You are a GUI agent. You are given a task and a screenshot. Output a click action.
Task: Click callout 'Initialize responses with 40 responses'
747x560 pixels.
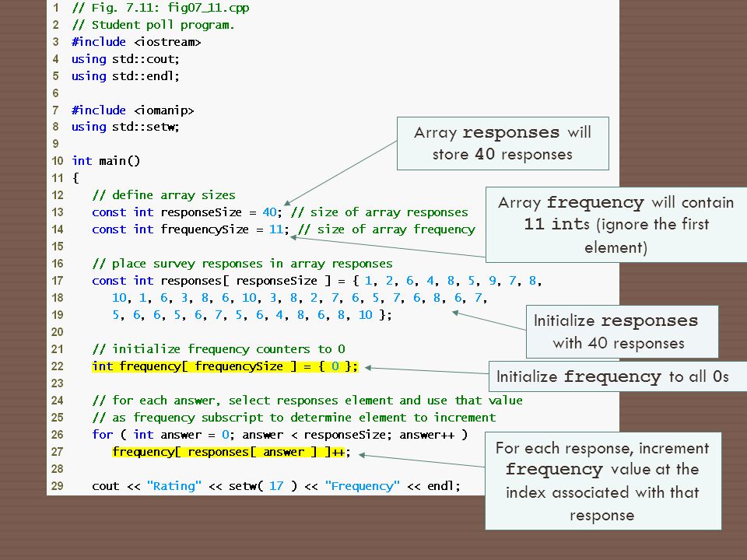tap(622, 332)
